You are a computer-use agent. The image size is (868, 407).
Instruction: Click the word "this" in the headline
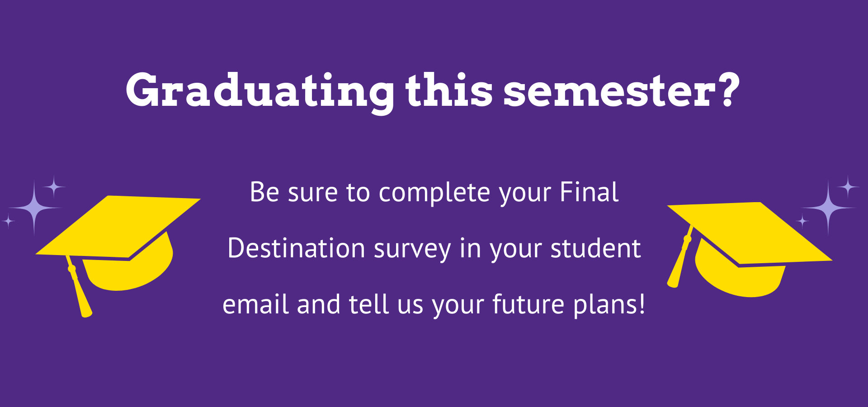click(x=449, y=90)
